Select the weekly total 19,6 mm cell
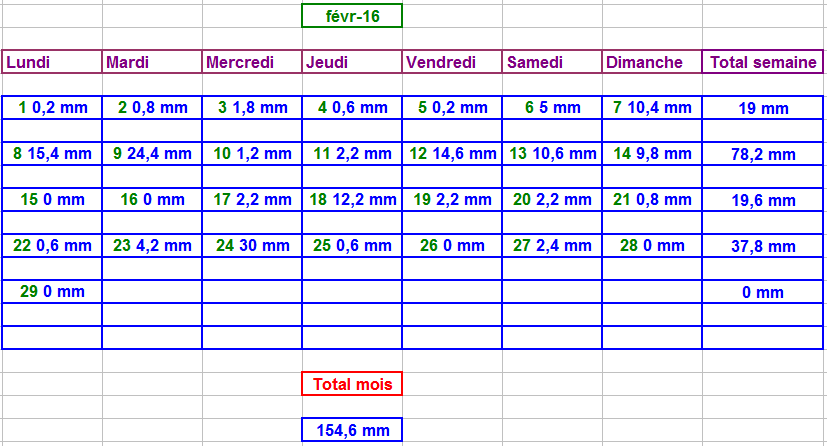Viewport: 827px width, 446px height. (x=764, y=200)
